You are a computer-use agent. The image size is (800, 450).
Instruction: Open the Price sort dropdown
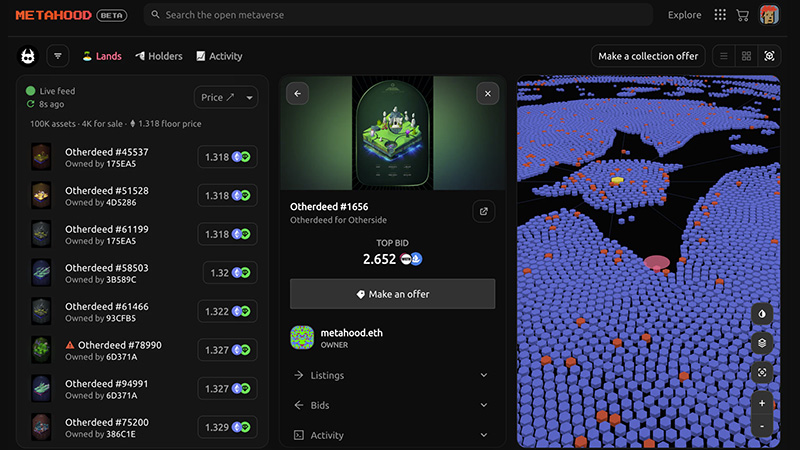click(x=226, y=97)
